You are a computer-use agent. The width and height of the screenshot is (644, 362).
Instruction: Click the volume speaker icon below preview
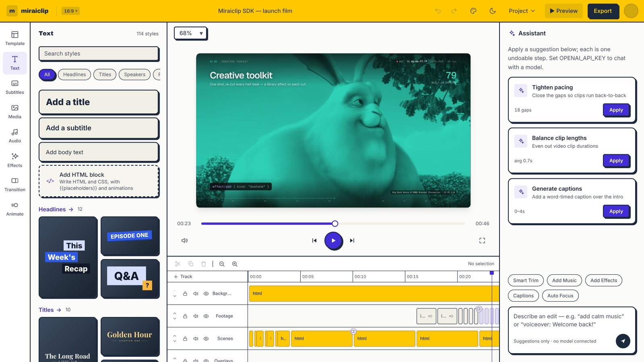(185, 241)
